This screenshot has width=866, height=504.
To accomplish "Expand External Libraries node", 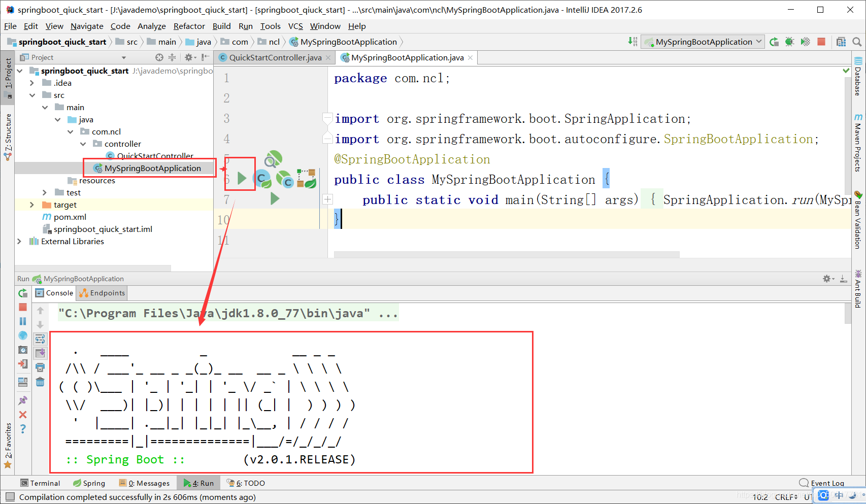I will (19, 241).
